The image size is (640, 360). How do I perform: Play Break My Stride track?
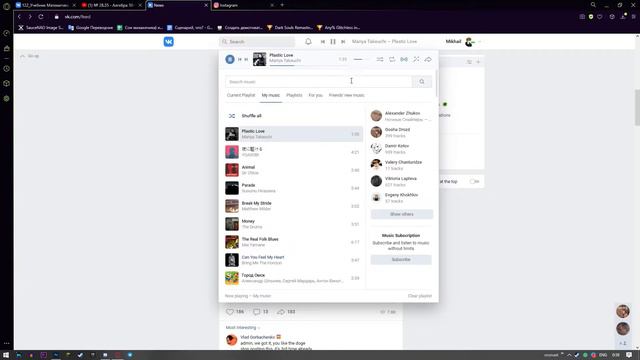(x=293, y=206)
